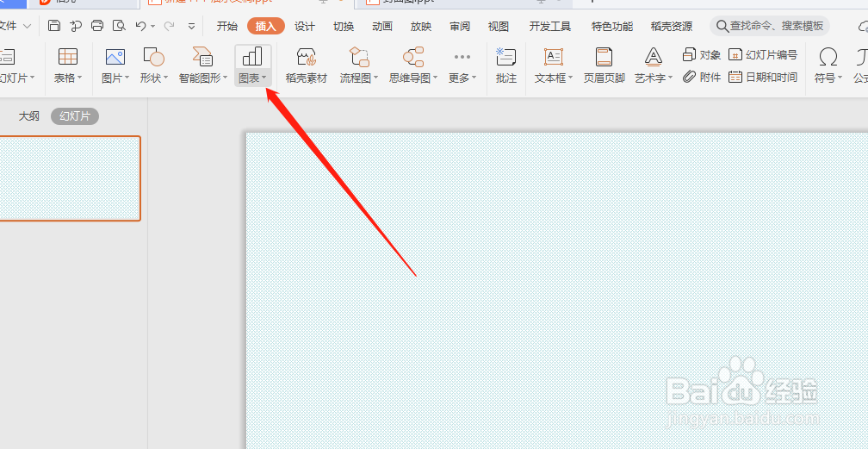This screenshot has width=868, height=449.
Task: Expand the 图片 dropdown arrow
Action: coord(127,78)
